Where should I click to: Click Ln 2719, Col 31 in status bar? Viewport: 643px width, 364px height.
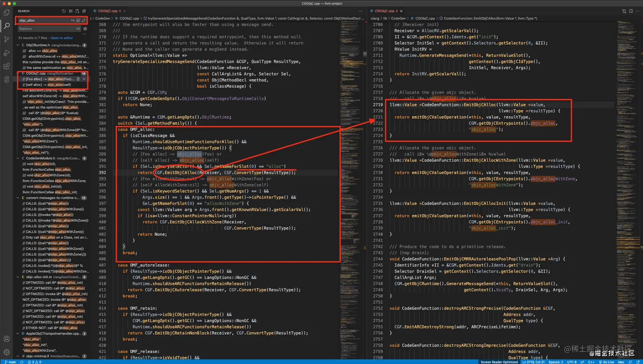(x=533, y=362)
